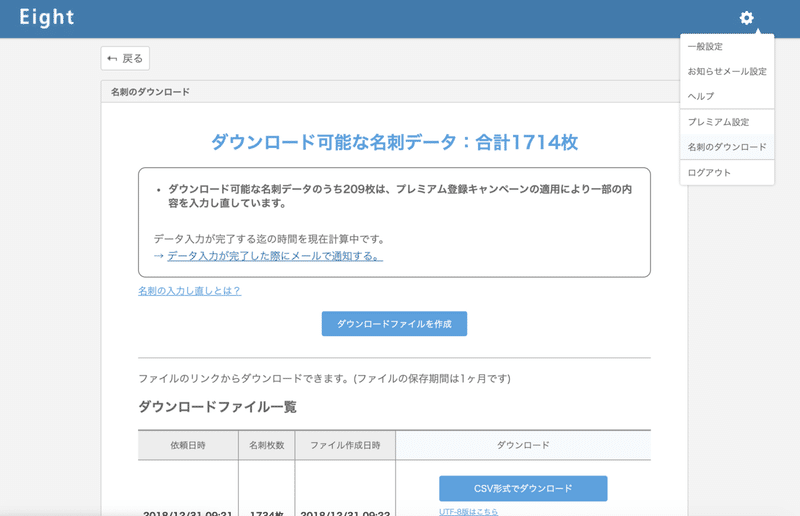
Task: Open プレミアム設定 menu entry
Action: 727,122
